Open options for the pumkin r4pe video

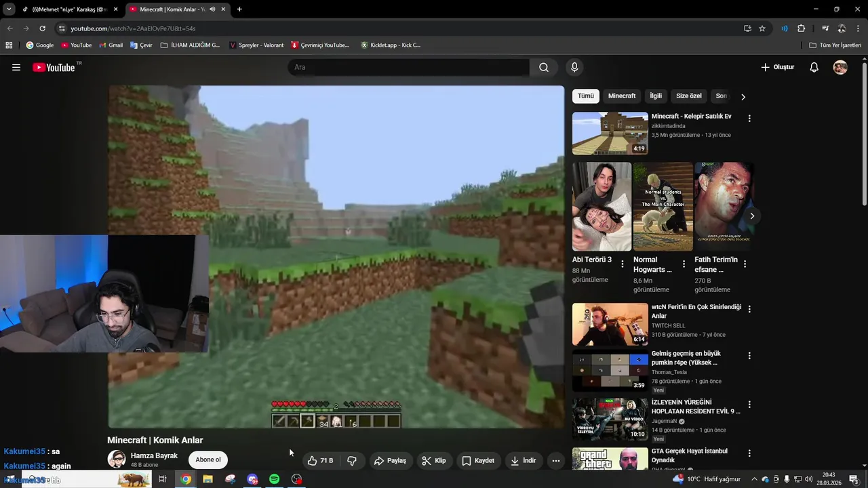[x=749, y=356]
